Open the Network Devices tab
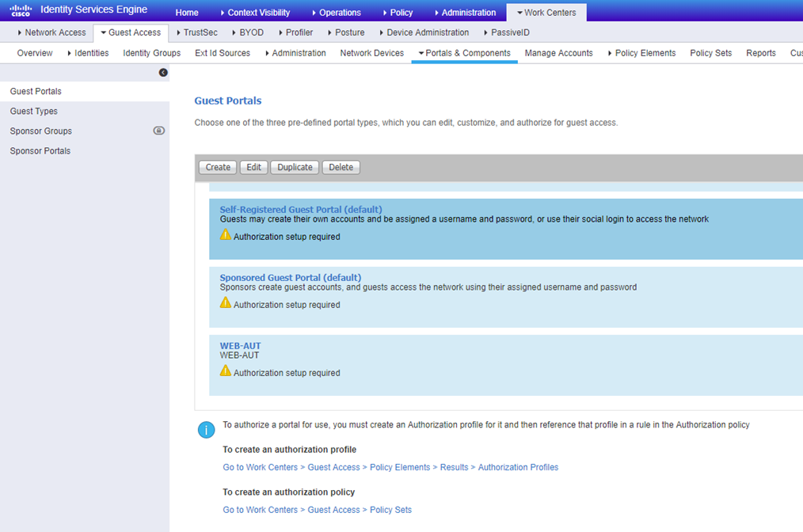Viewport: 803px width, 532px height. tap(371, 53)
